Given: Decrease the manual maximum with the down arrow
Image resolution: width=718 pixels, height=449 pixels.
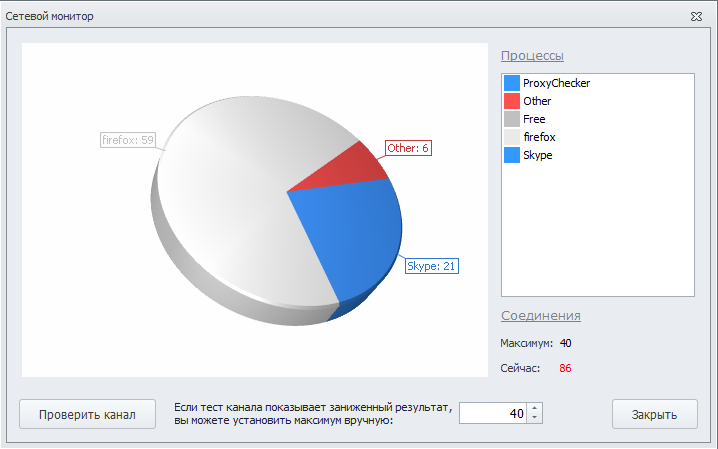Looking at the screenshot, I should tap(534, 418).
